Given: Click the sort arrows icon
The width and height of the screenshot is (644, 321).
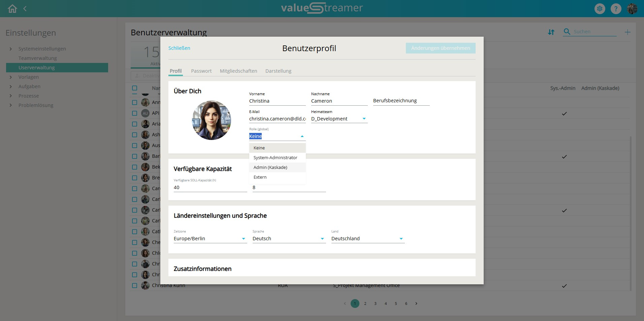Looking at the screenshot, I should 551,32.
